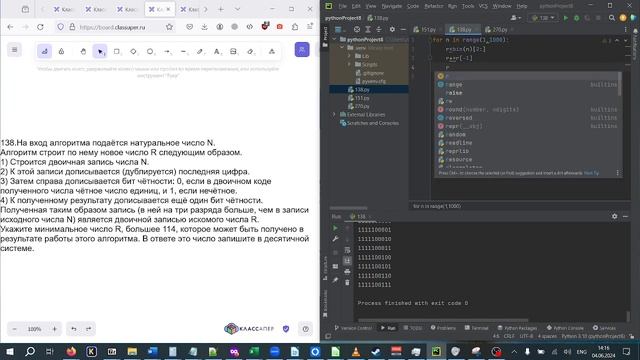Select the Line drawing tool
The width and height of the screenshot is (640, 360).
184,51
